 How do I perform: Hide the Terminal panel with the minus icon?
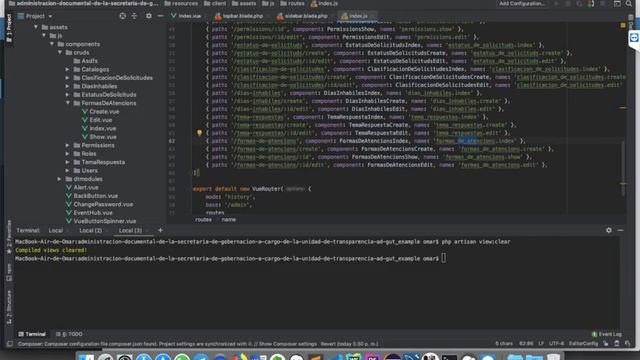[x=620, y=230]
